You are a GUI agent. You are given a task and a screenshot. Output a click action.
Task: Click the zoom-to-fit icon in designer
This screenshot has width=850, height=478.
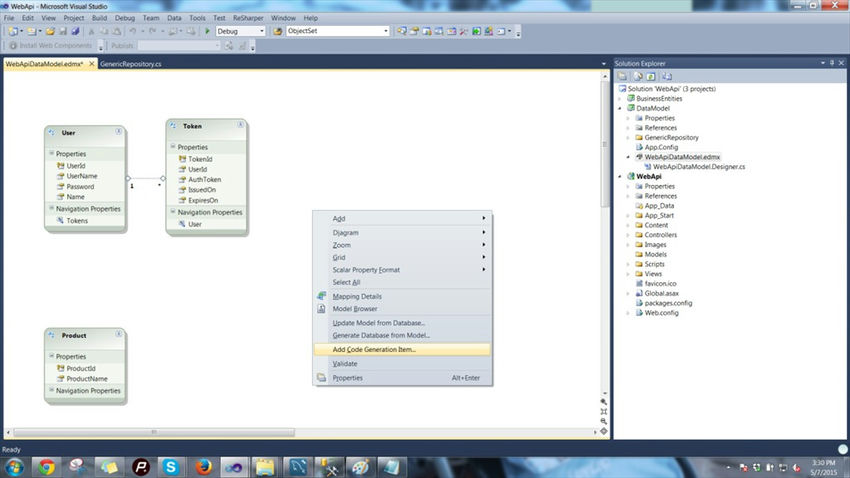pos(603,411)
